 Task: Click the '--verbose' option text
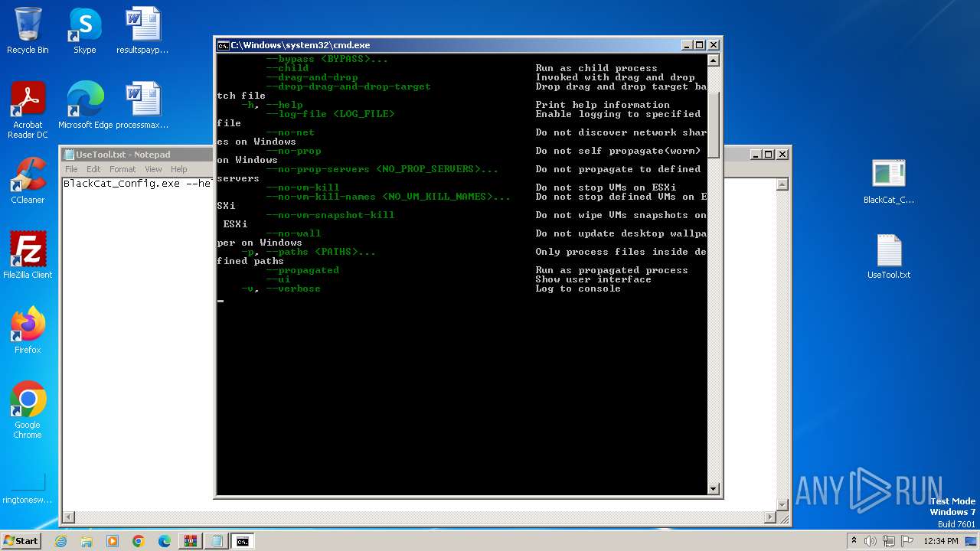pos(293,289)
